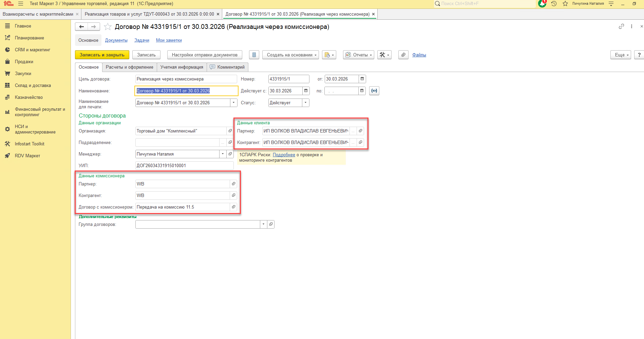Open favorites star in title bar
Image resolution: width=644 pixels, height=339 pixels.
click(565, 4)
